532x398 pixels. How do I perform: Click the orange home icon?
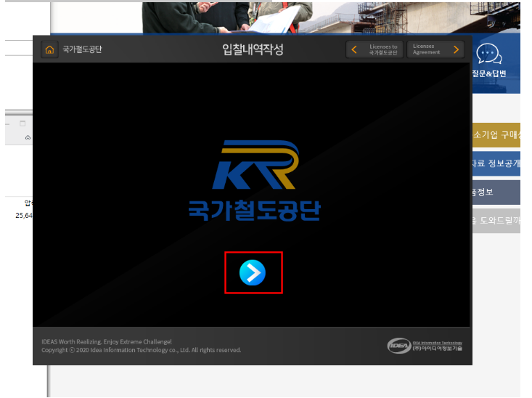[x=49, y=49]
